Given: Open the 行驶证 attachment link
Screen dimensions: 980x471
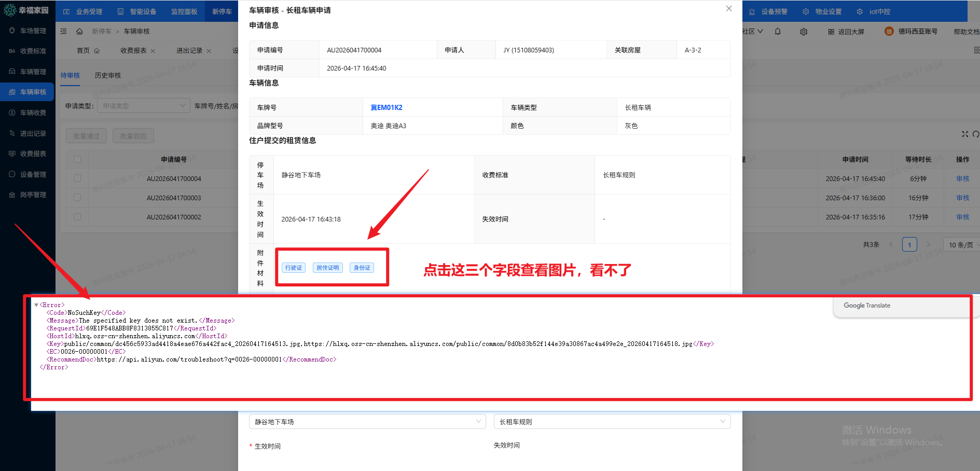Looking at the screenshot, I should click(294, 267).
